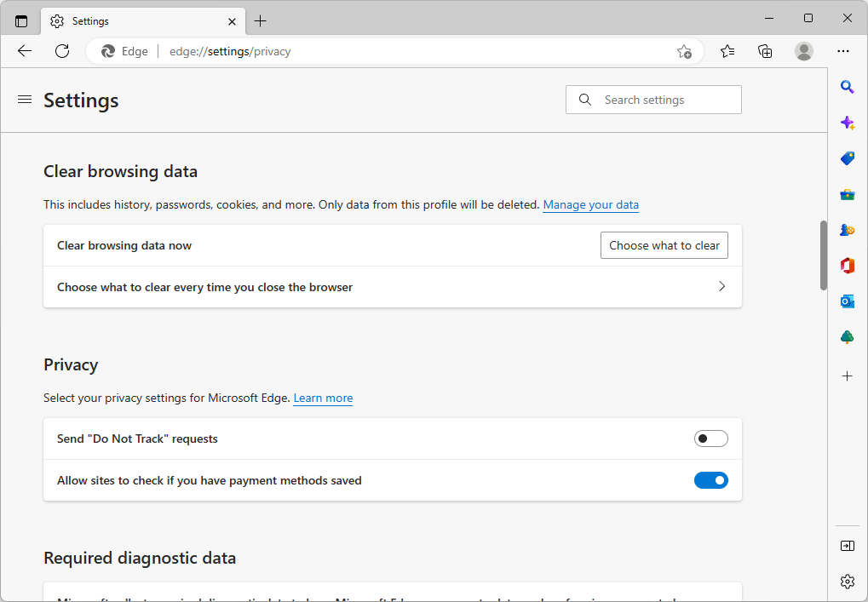Open the profile avatar icon
868x602 pixels.
(x=804, y=51)
